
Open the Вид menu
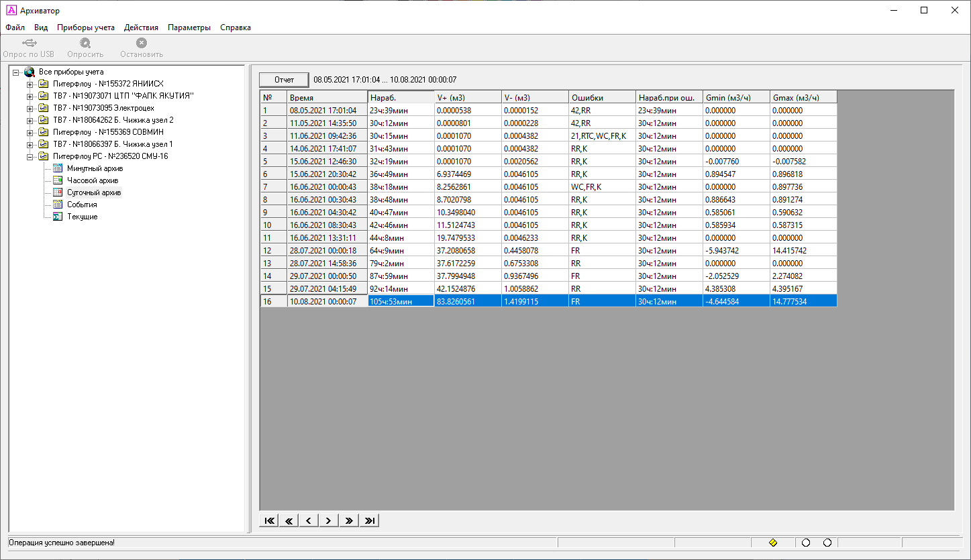(41, 27)
